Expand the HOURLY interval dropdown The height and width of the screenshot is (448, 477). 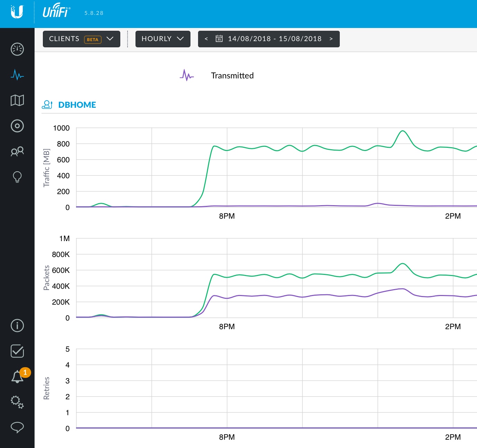[163, 39]
